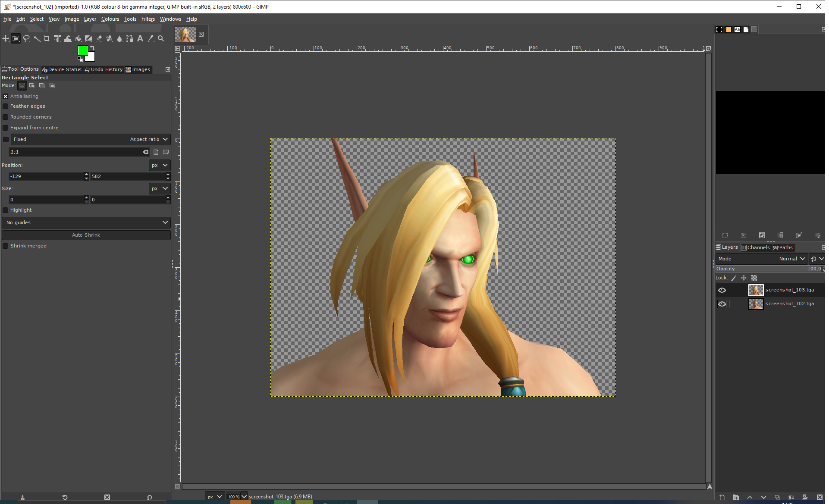
Task: Lower the selected layer
Action: point(763,498)
